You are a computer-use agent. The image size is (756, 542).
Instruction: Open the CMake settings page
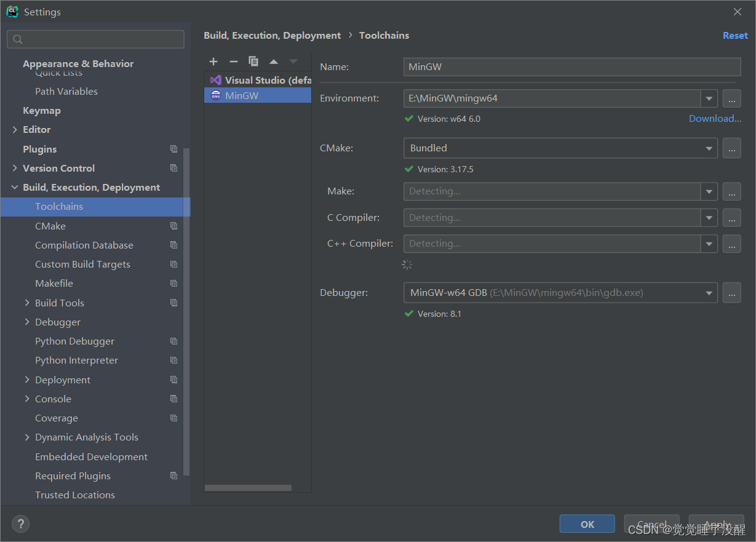pos(50,226)
